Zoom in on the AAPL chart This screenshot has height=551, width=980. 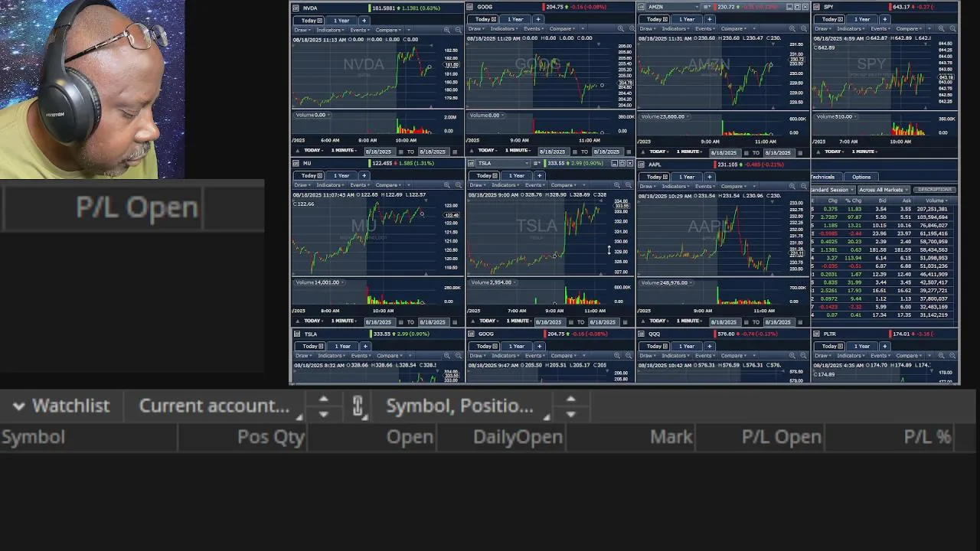(x=793, y=187)
